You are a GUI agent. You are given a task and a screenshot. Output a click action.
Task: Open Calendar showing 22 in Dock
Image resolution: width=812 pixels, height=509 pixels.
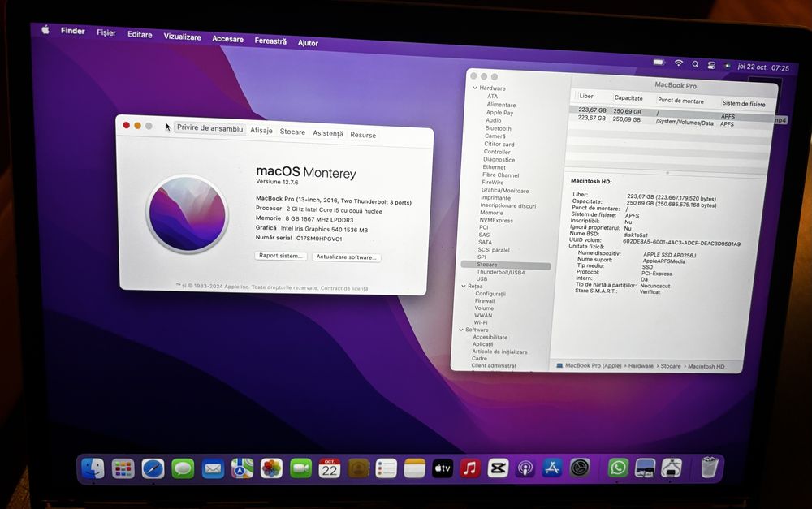330,468
